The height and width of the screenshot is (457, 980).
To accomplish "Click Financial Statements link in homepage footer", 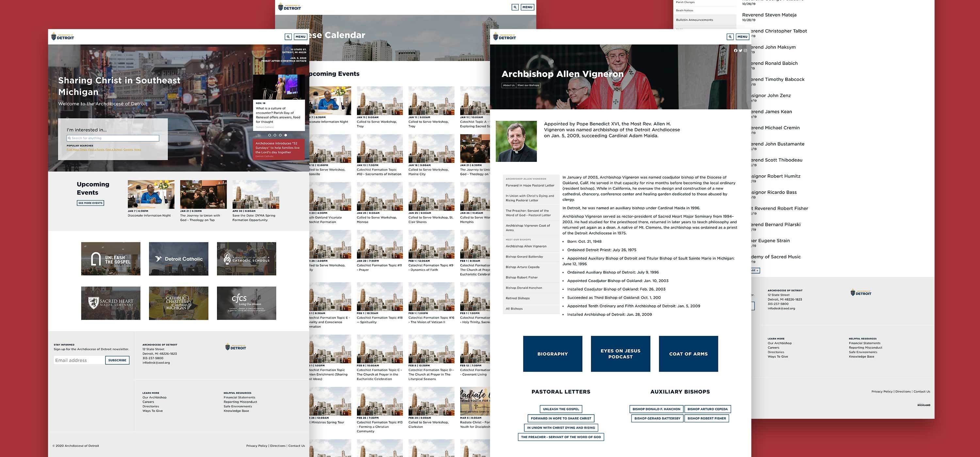I will pos(239,397).
